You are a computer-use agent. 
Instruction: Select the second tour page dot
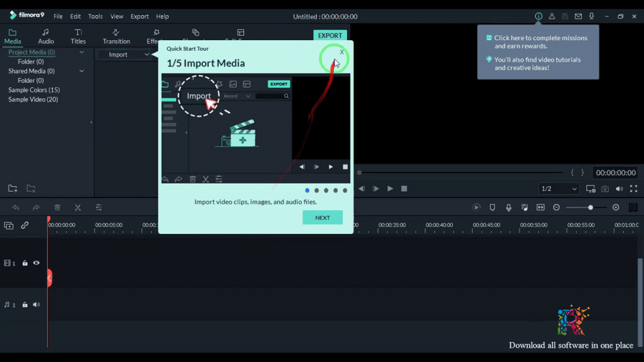coord(317,190)
